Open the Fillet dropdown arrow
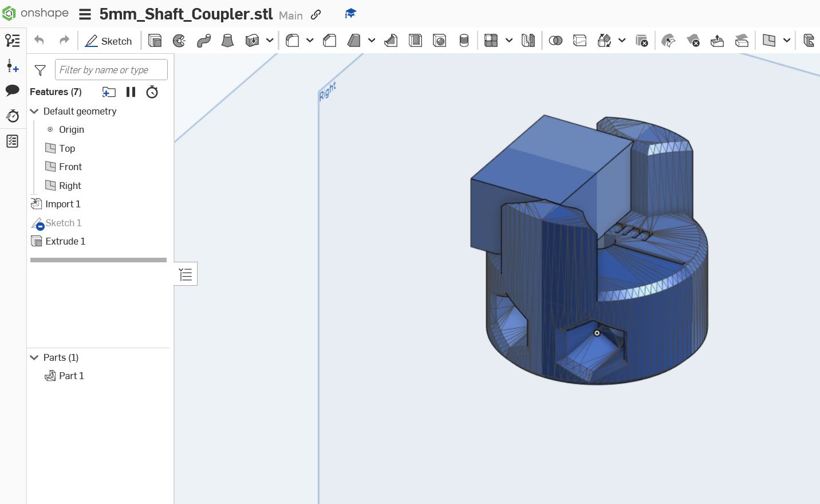820x504 pixels. (310, 40)
